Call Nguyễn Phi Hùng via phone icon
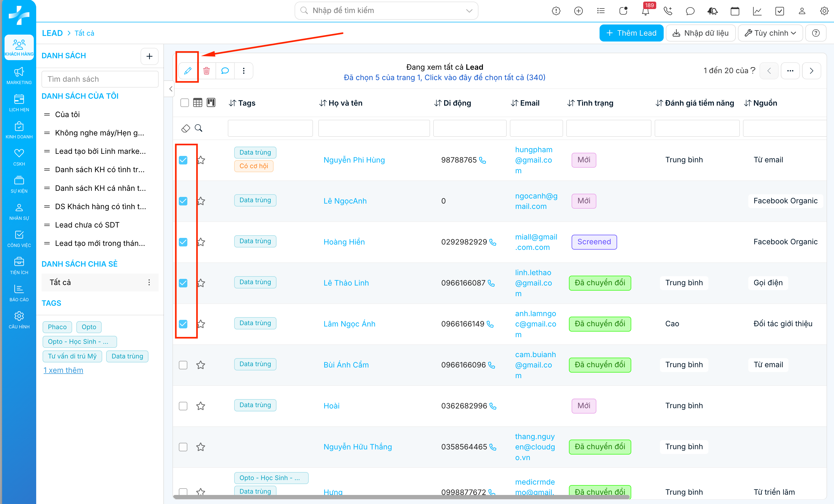 pyautogui.click(x=483, y=160)
